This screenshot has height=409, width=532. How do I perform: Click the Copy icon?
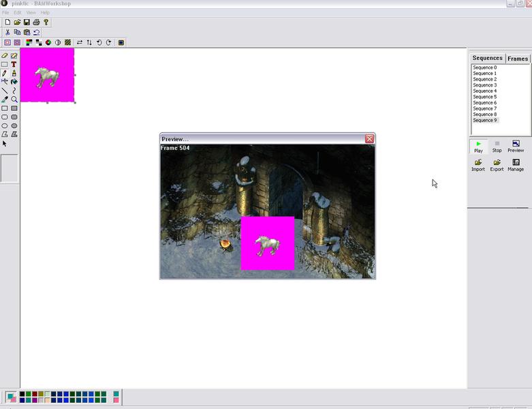pyautogui.click(x=17, y=32)
